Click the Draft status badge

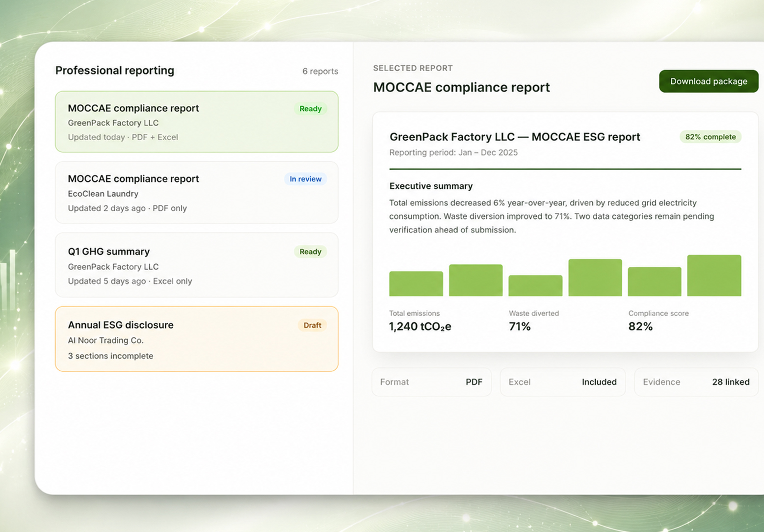pos(313,325)
